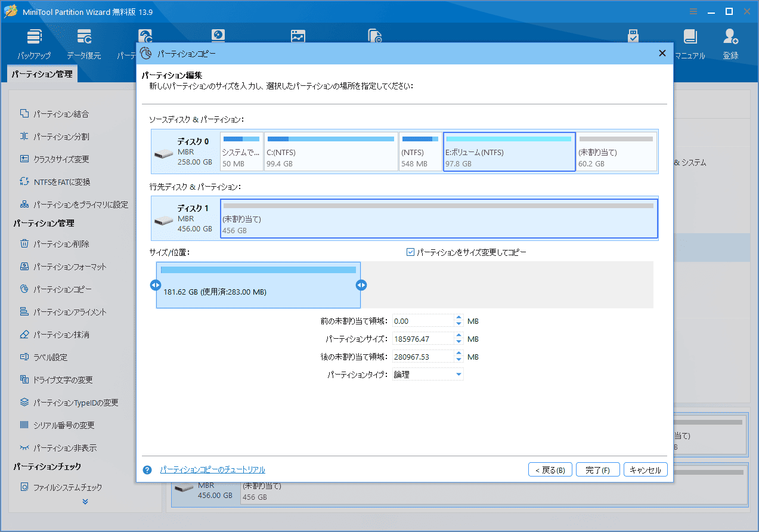Click the Cancel button (キャンセル)
This screenshot has height=532, width=759.
click(x=645, y=470)
